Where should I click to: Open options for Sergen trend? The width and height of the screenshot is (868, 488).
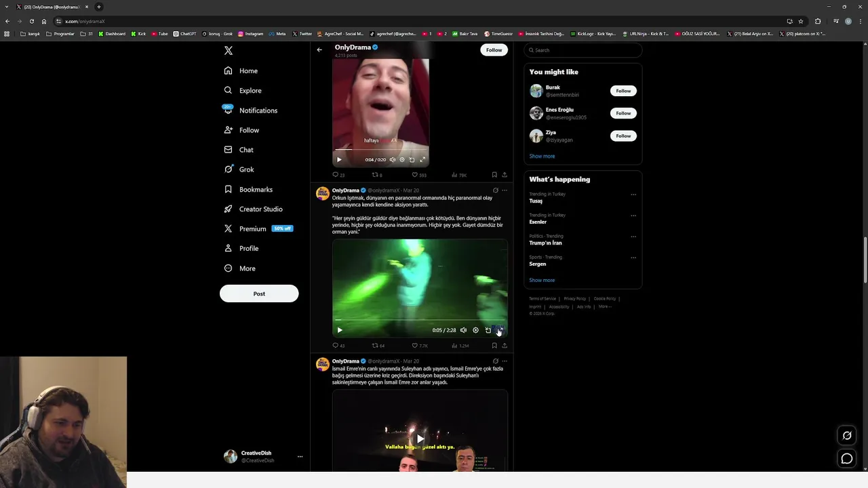tap(633, 258)
